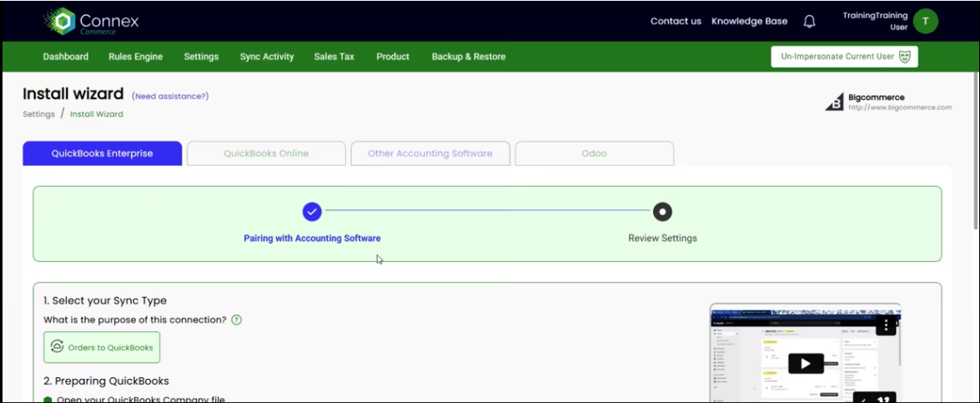Click 'What is the purpose of this connection?' text
This screenshot has height=403, width=980.
pos(135,320)
